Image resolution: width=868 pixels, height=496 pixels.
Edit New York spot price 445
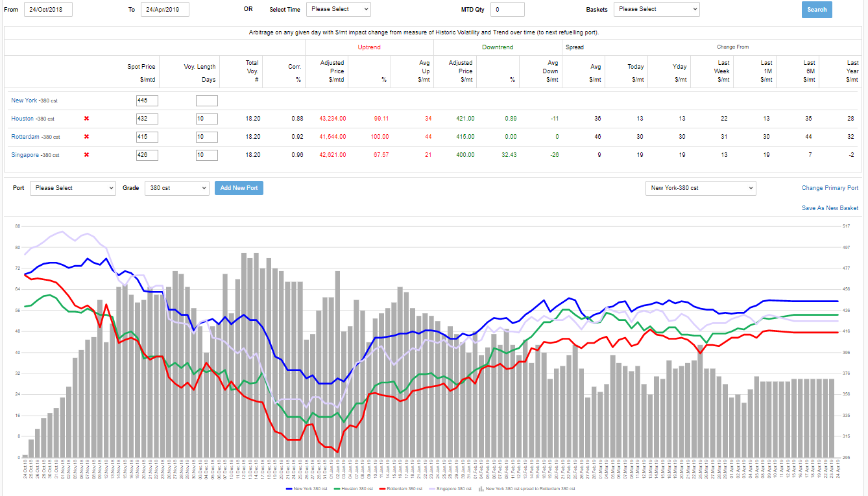point(147,100)
